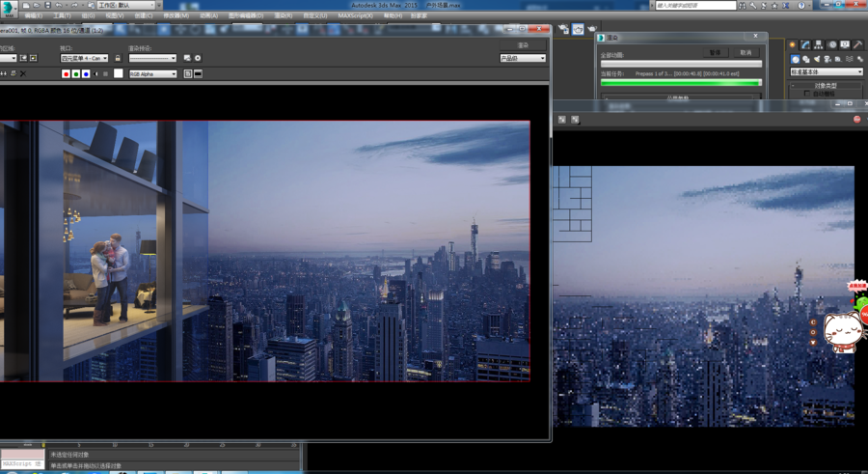Screen dimensions: 868x474
Task: Toggle the viewport lock padlock icon
Action: tap(118, 58)
